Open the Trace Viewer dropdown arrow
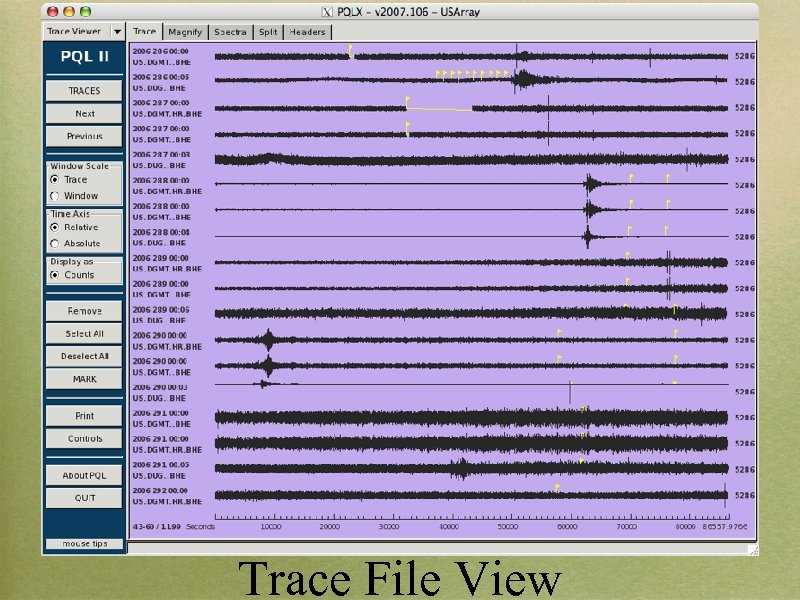The width and height of the screenshot is (800, 600). point(117,31)
